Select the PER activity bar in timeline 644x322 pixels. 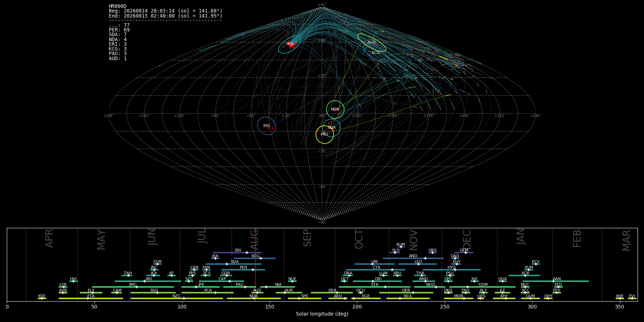click(x=243, y=270)
